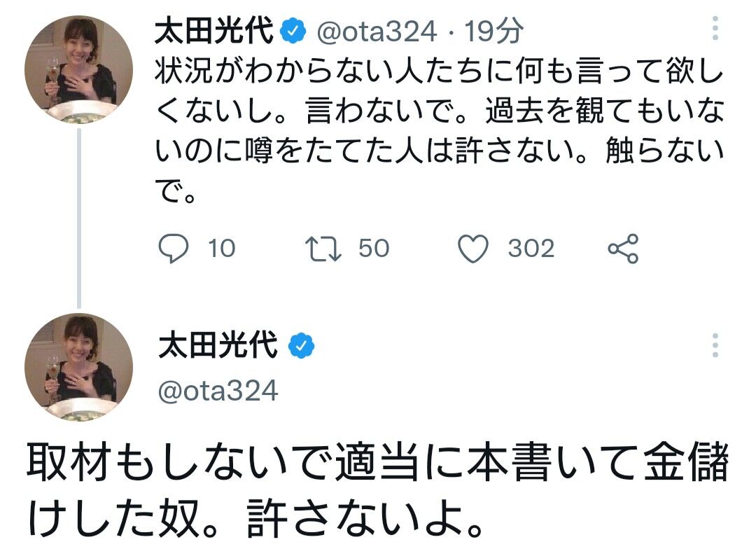Open the second tweet's three-dot menu
Viewport: 756px width, 549px height.
[715, 345]
